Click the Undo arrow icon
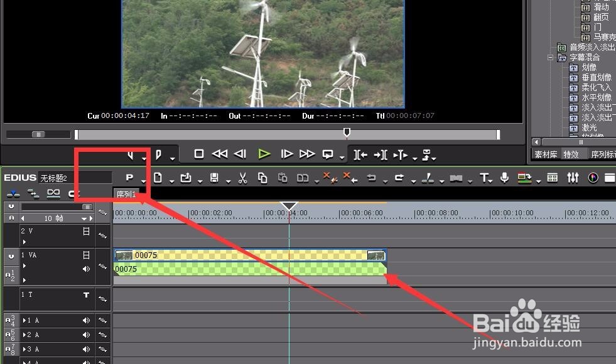 371,178
